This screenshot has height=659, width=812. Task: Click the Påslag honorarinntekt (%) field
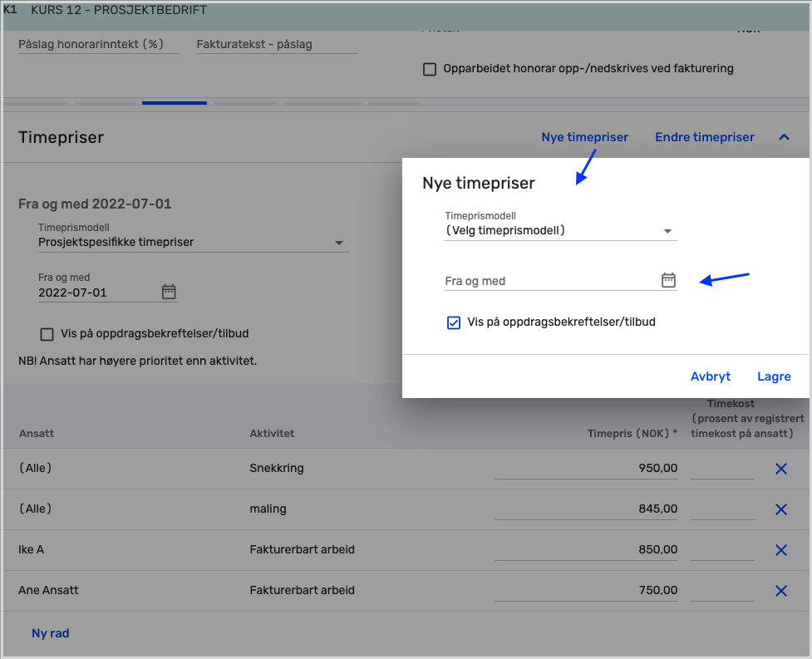point(99,45)
